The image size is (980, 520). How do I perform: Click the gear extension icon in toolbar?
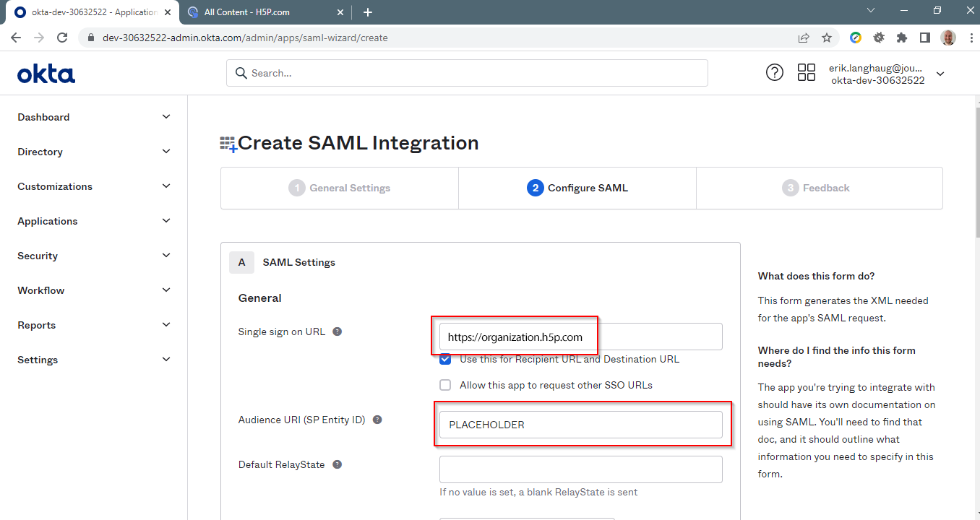[879, 38]
